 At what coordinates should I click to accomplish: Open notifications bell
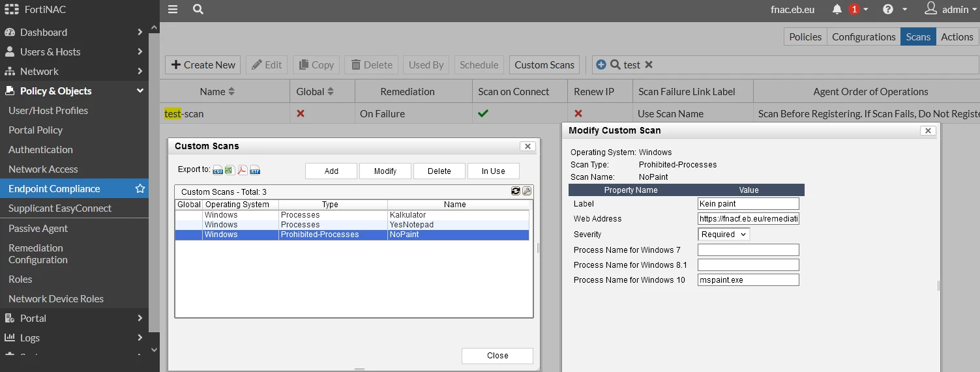coord(837,9)
